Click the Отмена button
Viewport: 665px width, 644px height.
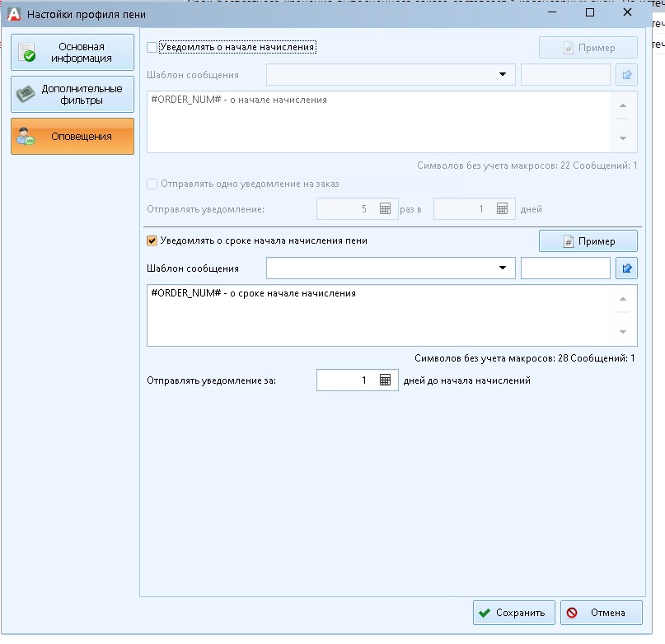(x=602, y=613)
